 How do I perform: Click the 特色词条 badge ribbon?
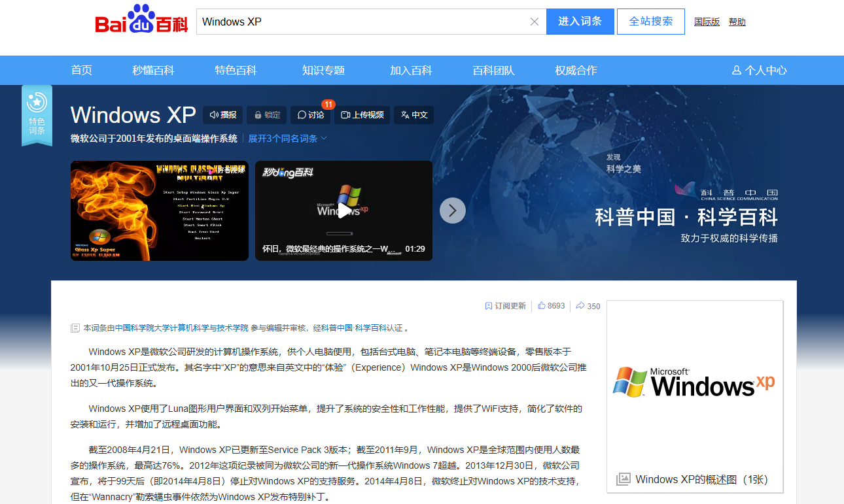pos(37,114)
